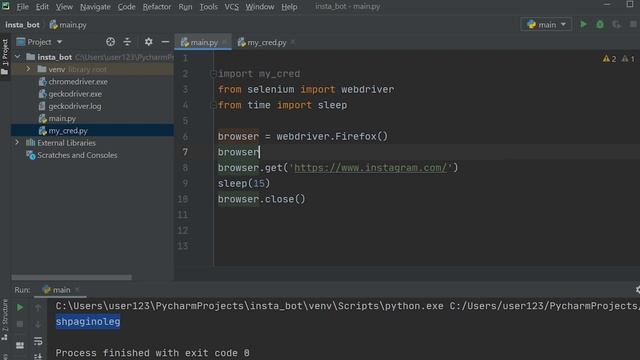Select chromedriver.exe in project tree
The image size is (640, 360).
(78, 82)
